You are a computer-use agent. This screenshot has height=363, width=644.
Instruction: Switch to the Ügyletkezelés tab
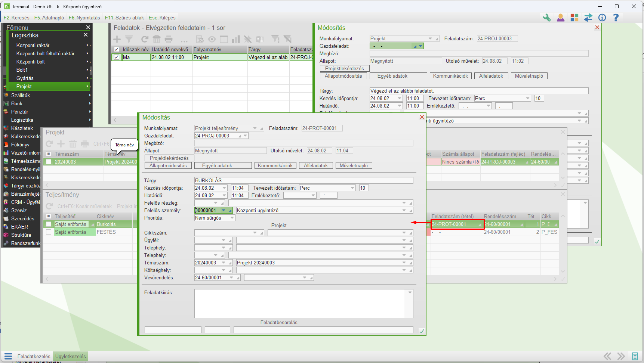coord(71,356)
